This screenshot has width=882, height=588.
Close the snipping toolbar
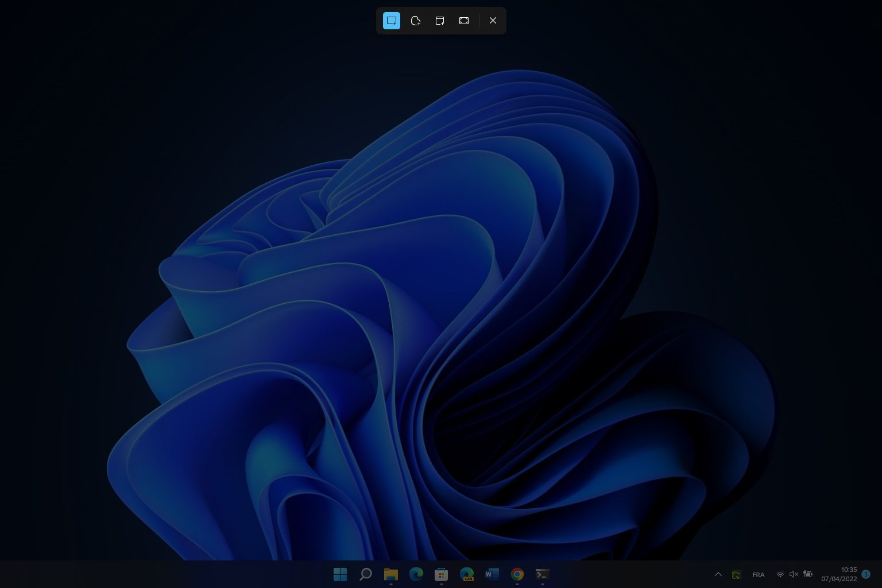493,21
